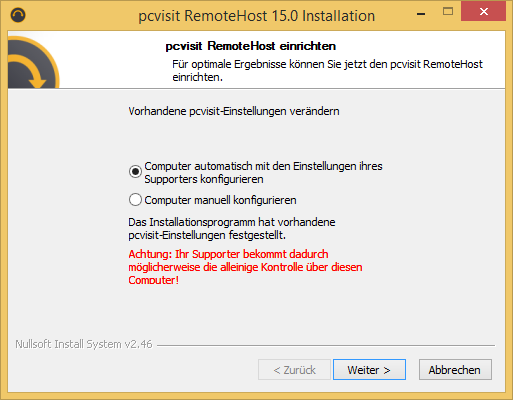The image size is (513, 400).
Task: Close the installer with the red X
Action: tap(484, 12)
